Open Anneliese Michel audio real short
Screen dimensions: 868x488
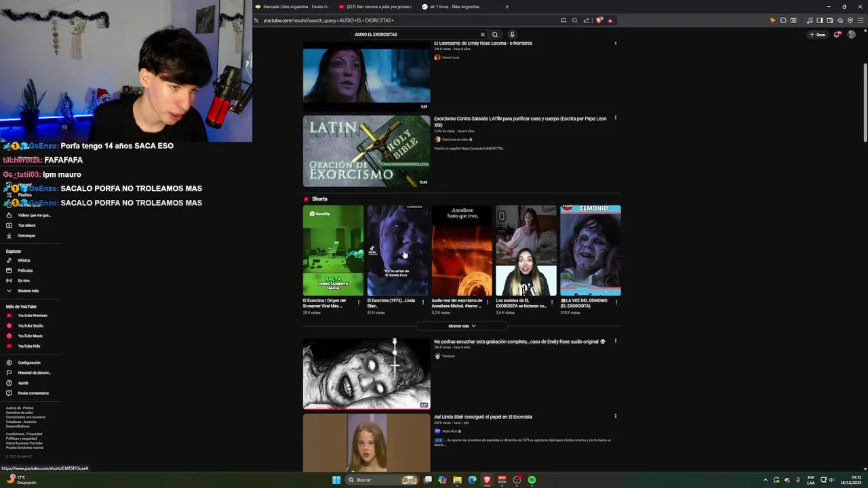[x=462, y=251]
